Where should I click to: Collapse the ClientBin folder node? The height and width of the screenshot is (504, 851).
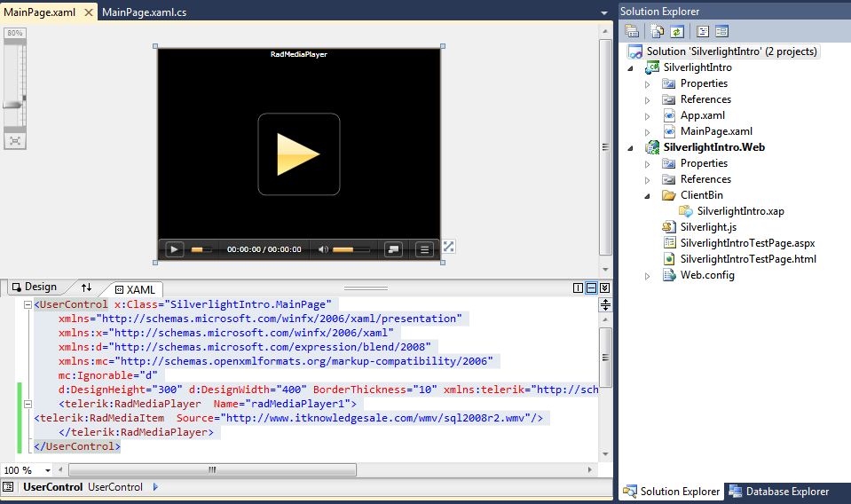[648, 195]
